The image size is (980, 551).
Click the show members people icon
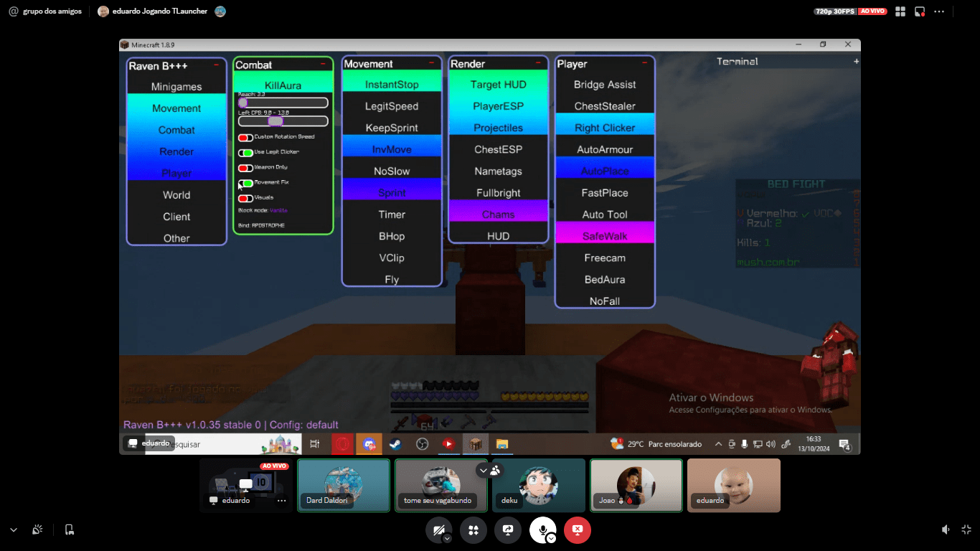point(495,470)
